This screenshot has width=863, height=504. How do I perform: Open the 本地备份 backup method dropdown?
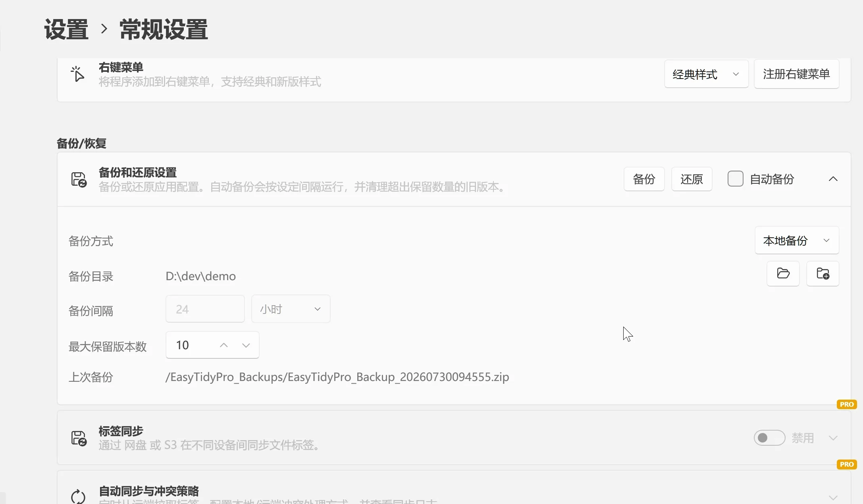[797, 240]
